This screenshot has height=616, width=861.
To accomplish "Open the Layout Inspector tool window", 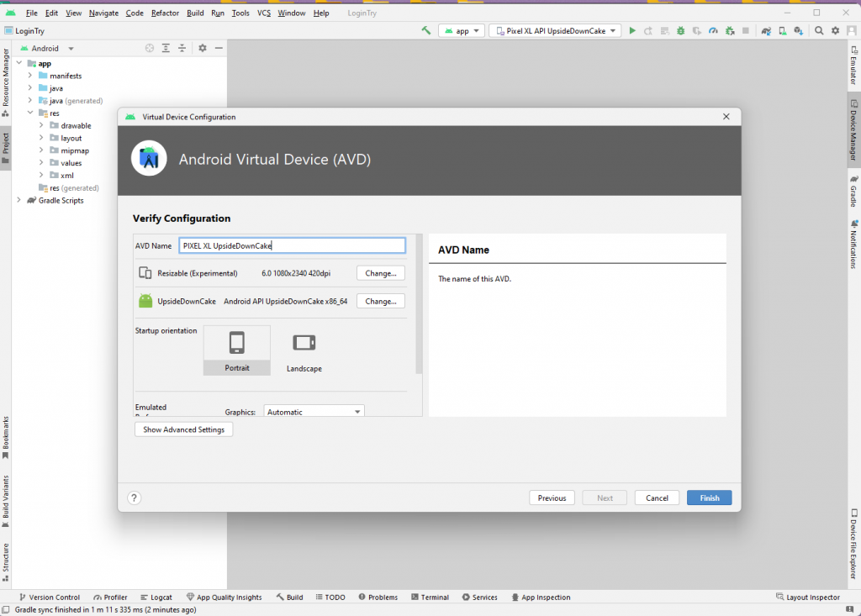I will [x=808, y=598].
